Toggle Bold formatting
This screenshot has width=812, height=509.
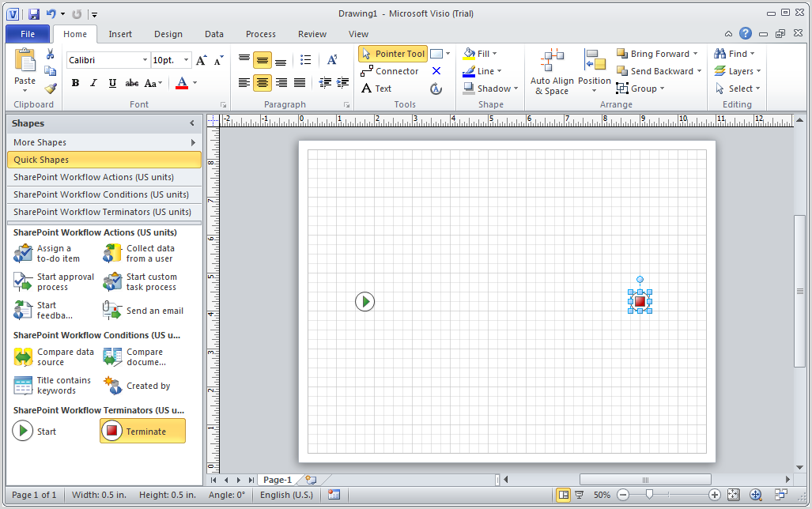[76, 83]
